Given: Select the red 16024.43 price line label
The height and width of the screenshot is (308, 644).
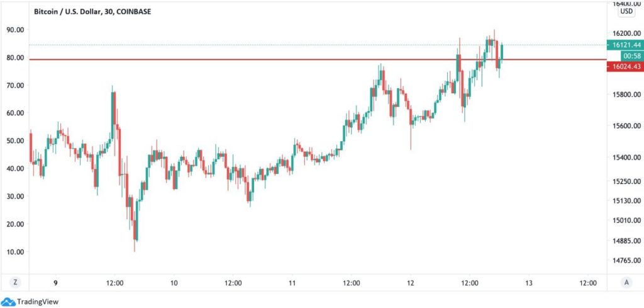Looking at the screenshot, I should (625, 66).
